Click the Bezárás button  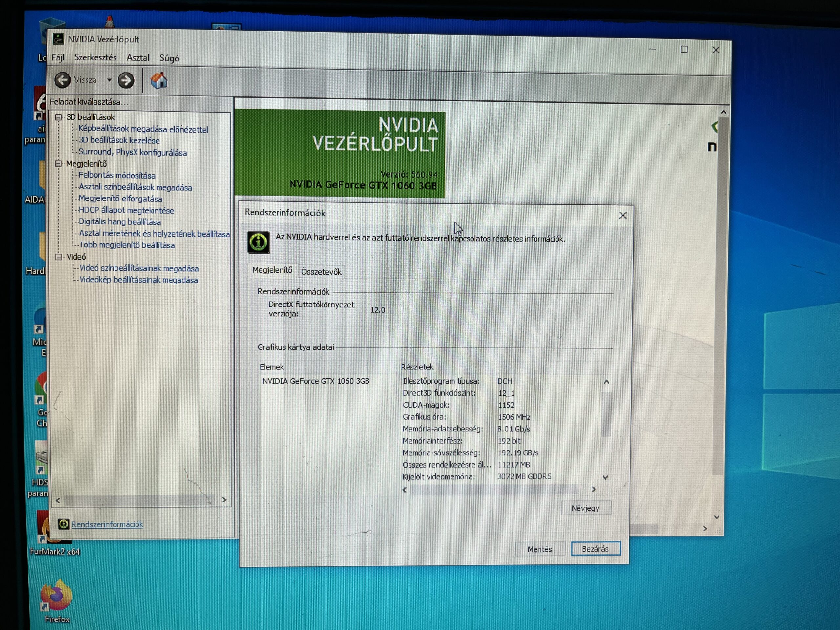coord(596,549)
